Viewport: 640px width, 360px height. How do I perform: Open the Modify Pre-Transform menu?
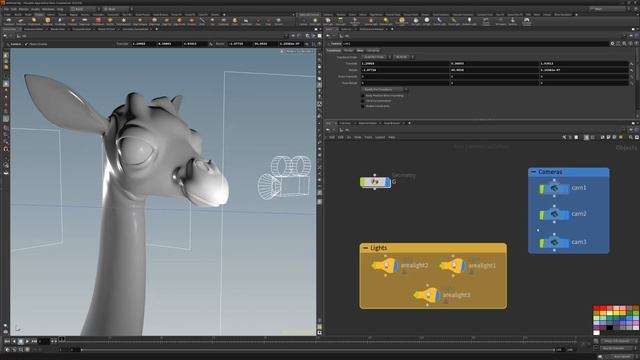pos(385,89)
